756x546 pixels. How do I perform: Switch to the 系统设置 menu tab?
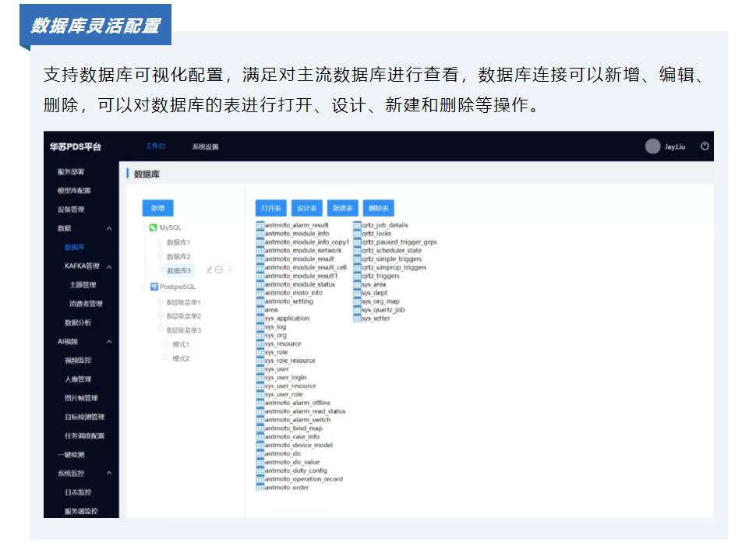tap(206, 146)
